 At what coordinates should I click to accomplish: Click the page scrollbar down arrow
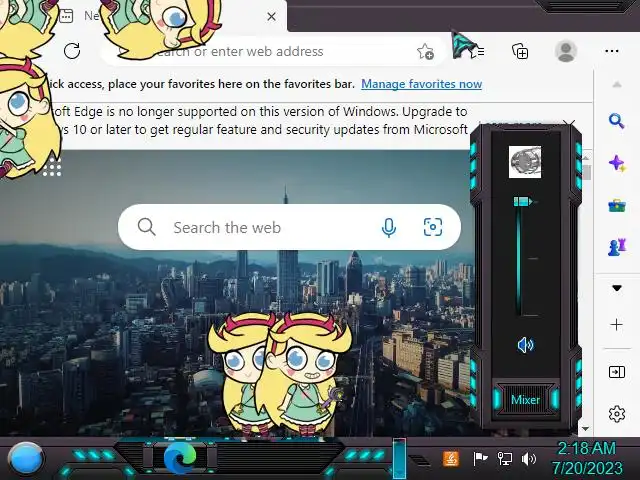click(586, 429)
